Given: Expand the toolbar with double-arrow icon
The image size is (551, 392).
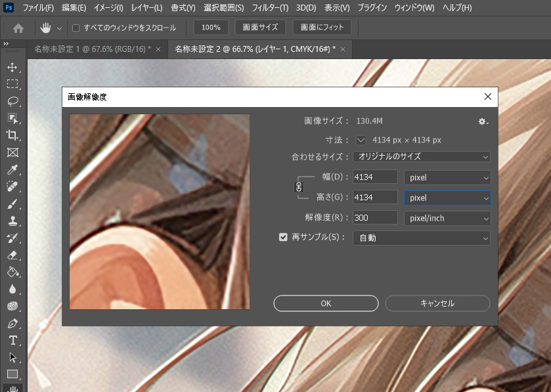Looking at the screenshot, I should click(x=6, y=44).
